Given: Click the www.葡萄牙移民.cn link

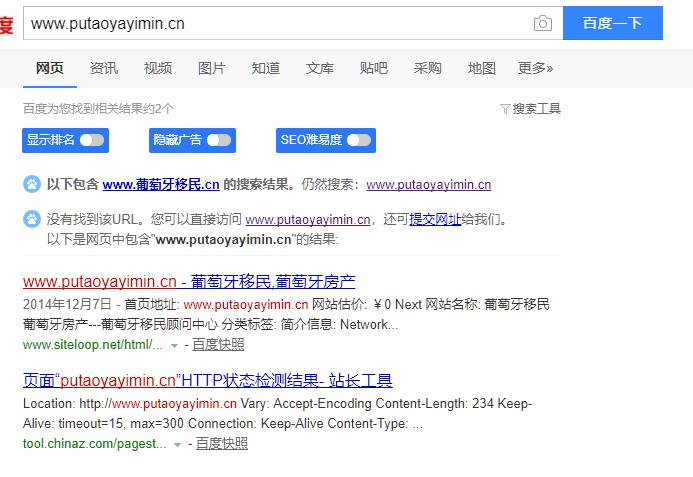Looking at the screenshot, I should [x=161, y=184].
